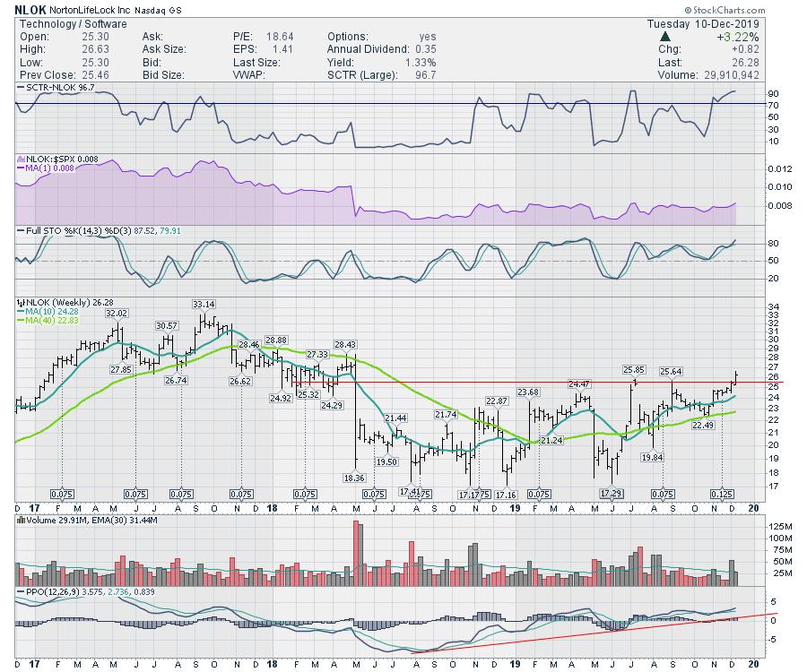The height and width of the screenshot is (672, 807).
Task: Click the area icon before NLOK:$SPX
Action: [22, 159]
